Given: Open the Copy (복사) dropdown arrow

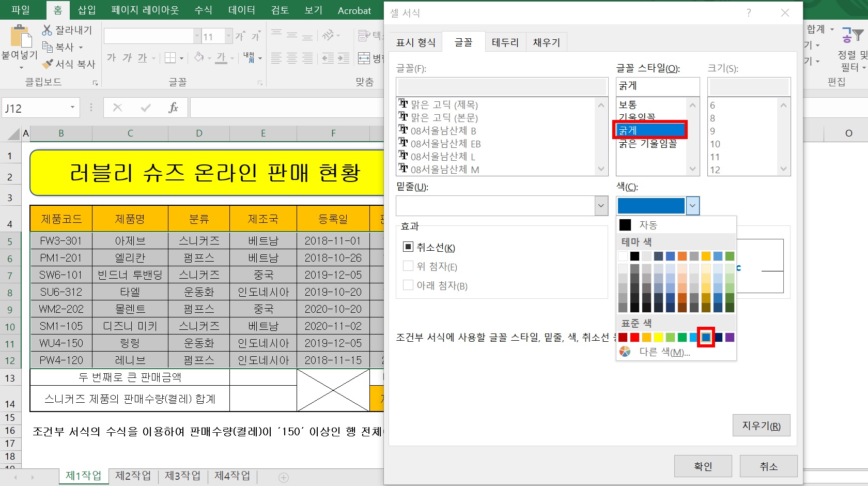Looking at the screenshot, I should [81, 48].
